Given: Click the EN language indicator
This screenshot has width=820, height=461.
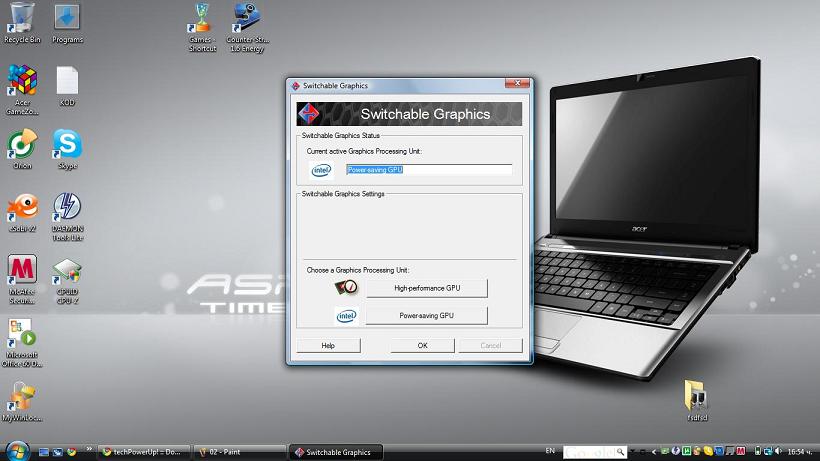Looking at the screenshot, I should [x=550, y=451].
